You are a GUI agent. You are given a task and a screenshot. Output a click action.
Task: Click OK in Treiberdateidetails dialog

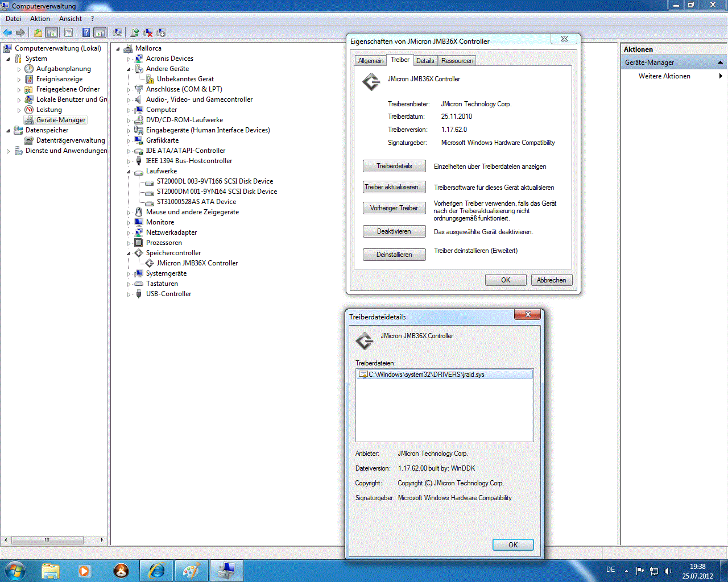click(513, 545)
